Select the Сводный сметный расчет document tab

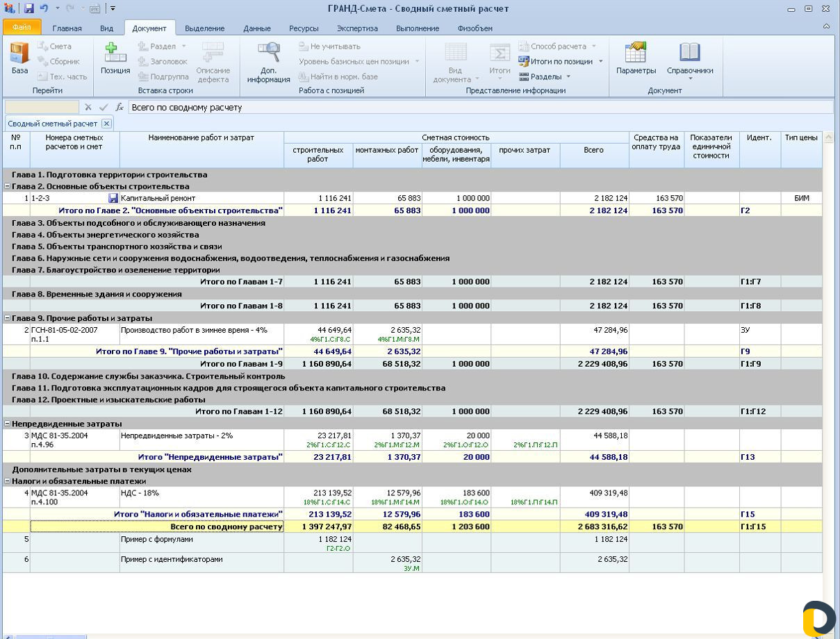click(53, 124)
